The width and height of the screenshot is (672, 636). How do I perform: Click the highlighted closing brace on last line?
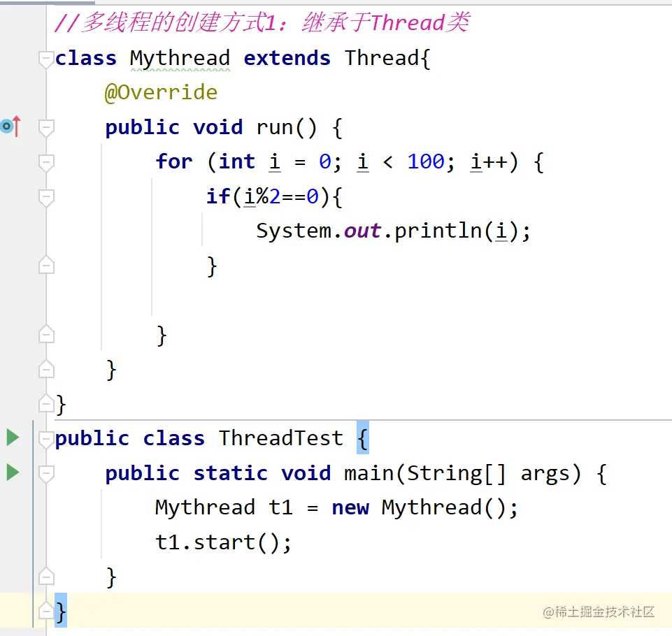(61, 611)
